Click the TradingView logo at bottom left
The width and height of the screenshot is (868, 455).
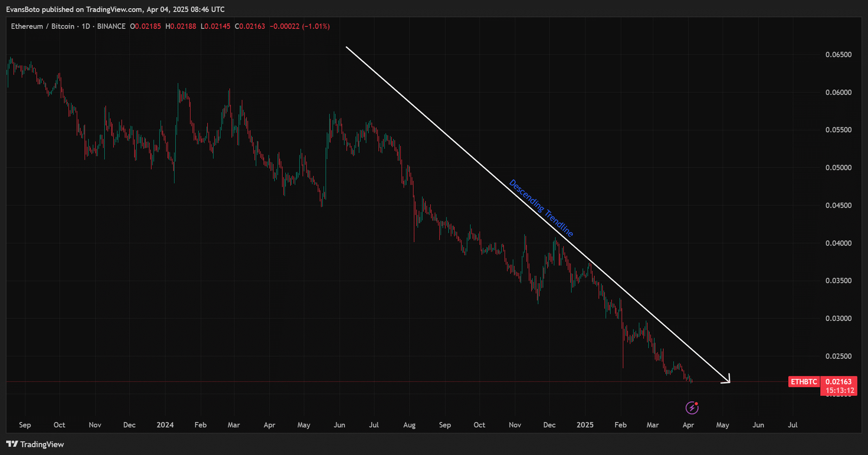click(x=35, y=444)
